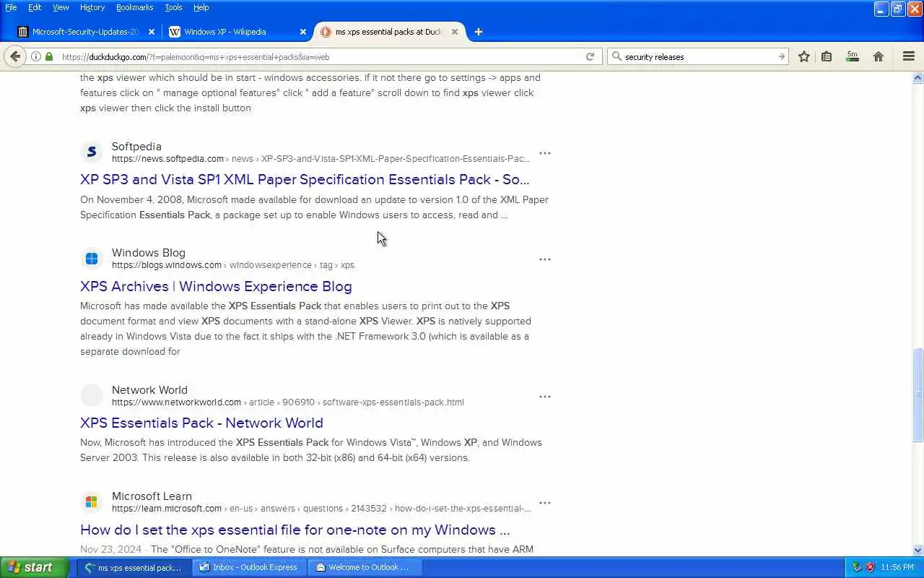Open the History menu

pyautogui.click(x=92, y=7)
